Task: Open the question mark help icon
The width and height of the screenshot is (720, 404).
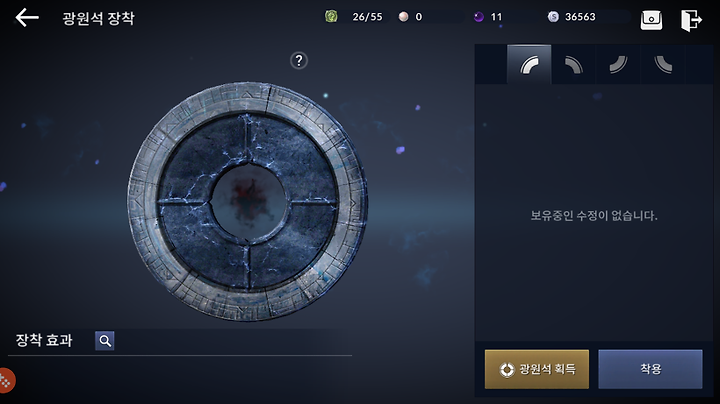Action: pos(299,60)
